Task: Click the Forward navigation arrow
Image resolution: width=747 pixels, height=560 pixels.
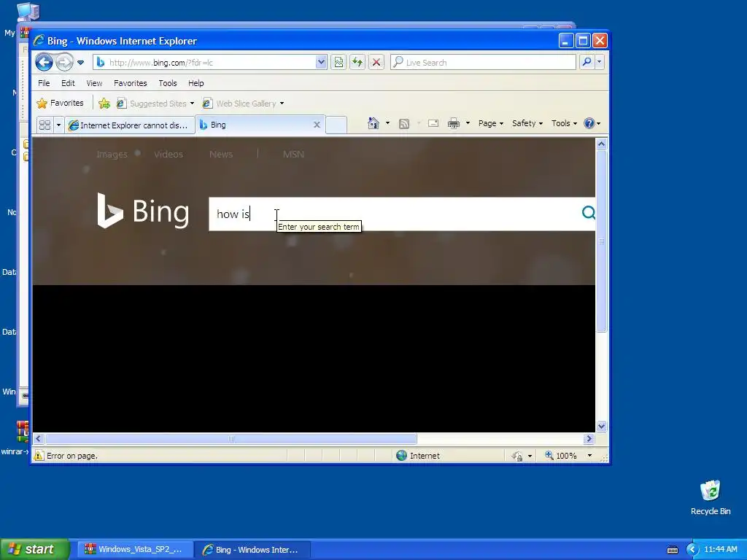Action: pos(64,62)
